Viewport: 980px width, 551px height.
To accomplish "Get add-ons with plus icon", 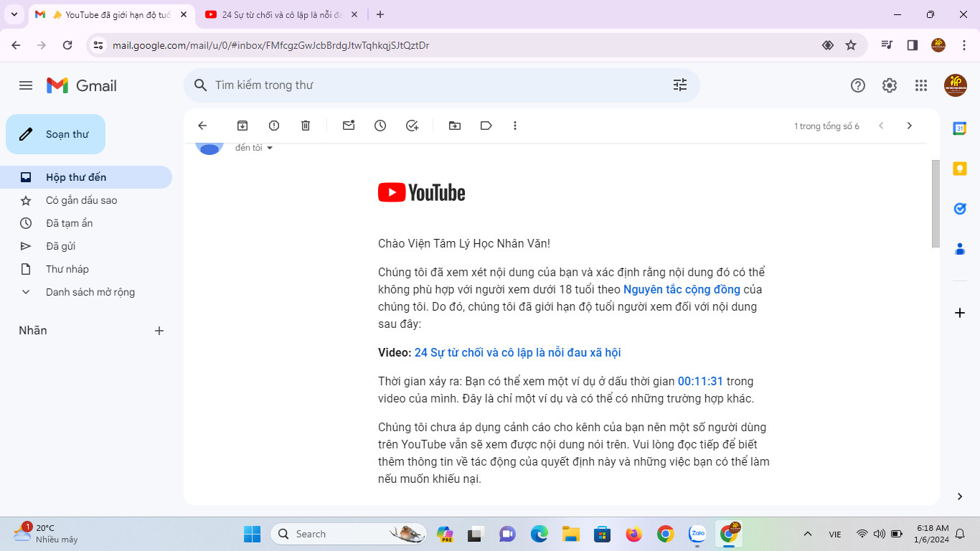I will [960, 313].
